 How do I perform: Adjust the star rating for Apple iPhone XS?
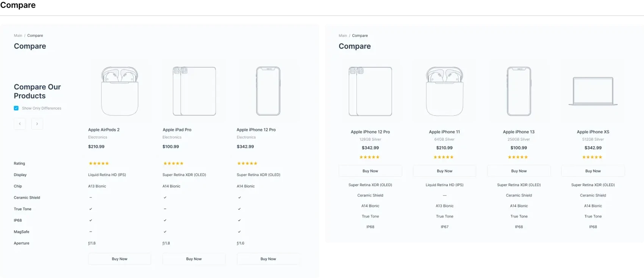pyautogui.click(x=593, y=157)
